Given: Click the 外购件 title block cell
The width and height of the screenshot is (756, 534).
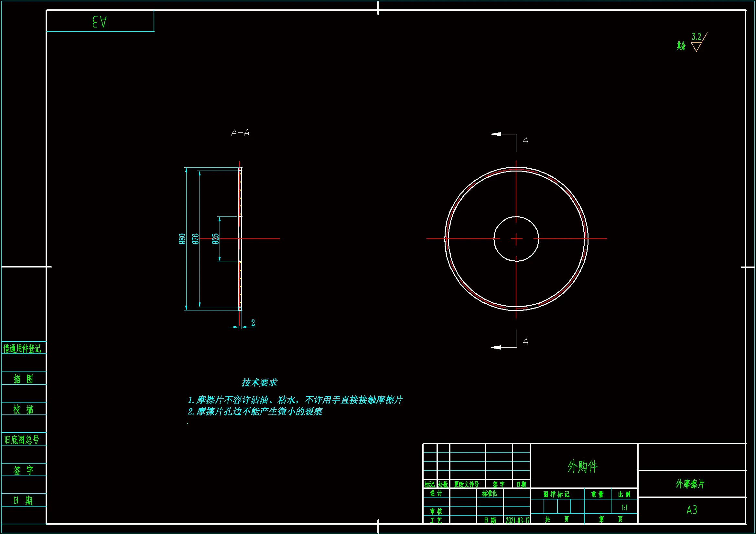Looking at the screenshot, I should point(582,466).
